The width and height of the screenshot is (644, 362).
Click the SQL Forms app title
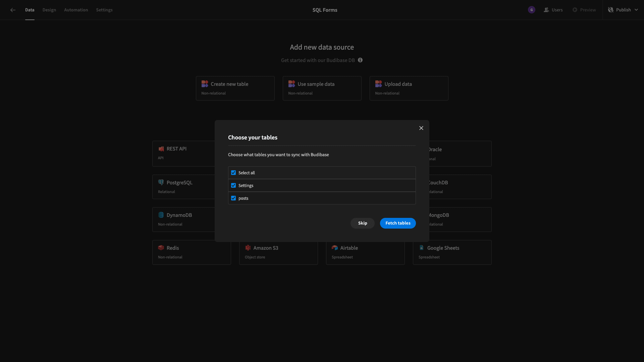(325, 10)
